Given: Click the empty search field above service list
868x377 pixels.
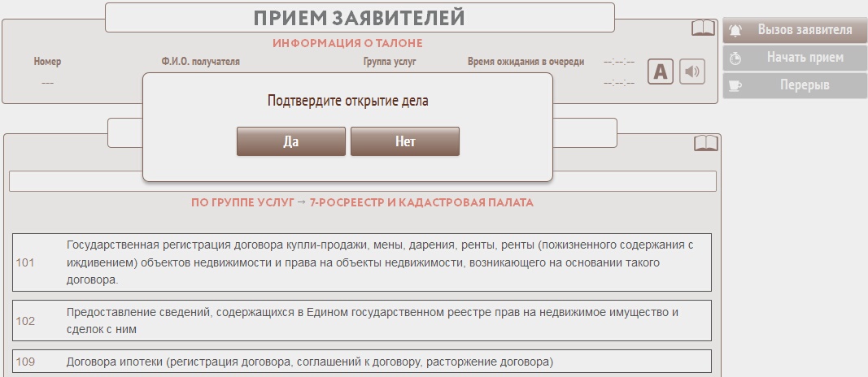Looking at the screenshot, I should pos(362,181).
